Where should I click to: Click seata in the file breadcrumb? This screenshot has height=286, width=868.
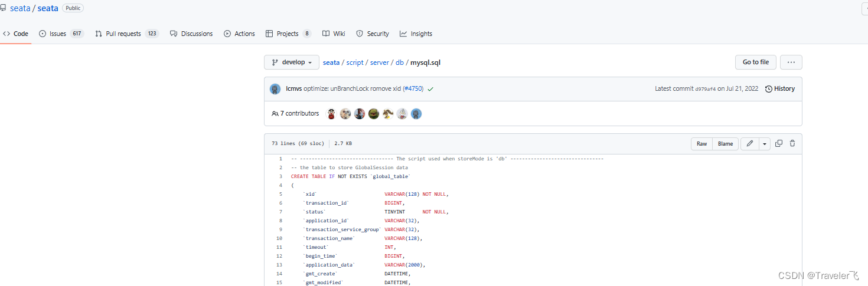coord(331,62)
